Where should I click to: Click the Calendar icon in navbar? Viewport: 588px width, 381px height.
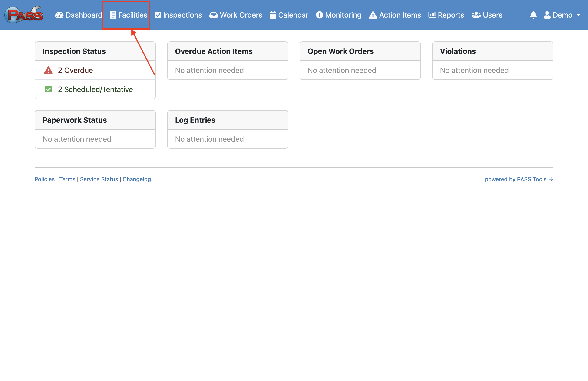pyautogui.click(x=273, y=15)
